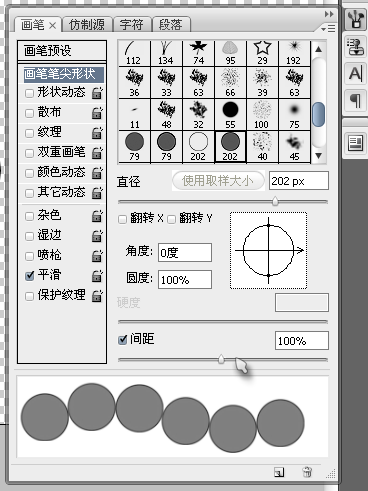
Task: Open the Clone Source dock icon
Action: point(355,47)
